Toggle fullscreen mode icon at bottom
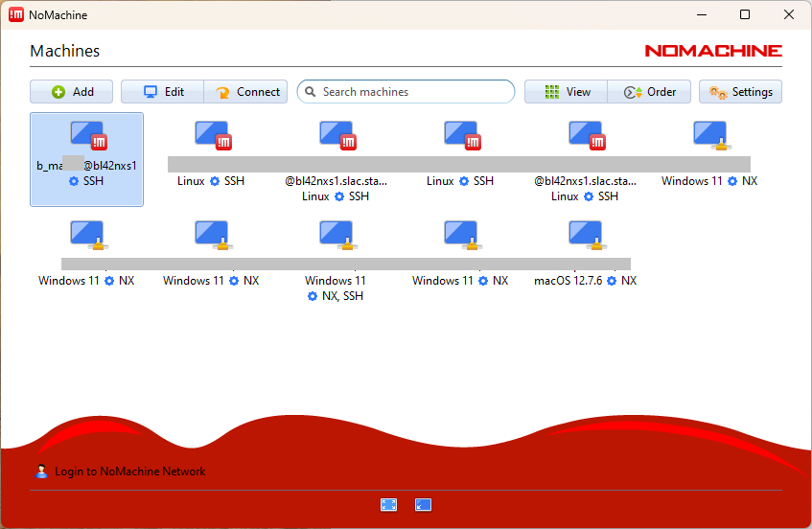 pyautogui.click(x=388, y=505)
